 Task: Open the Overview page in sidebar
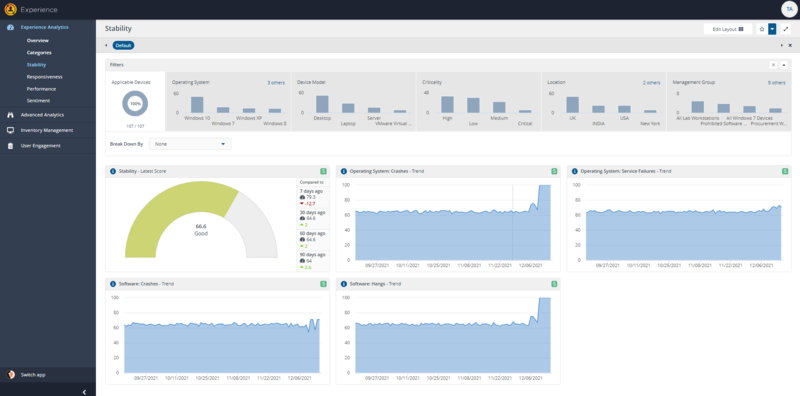coord(38,40)
